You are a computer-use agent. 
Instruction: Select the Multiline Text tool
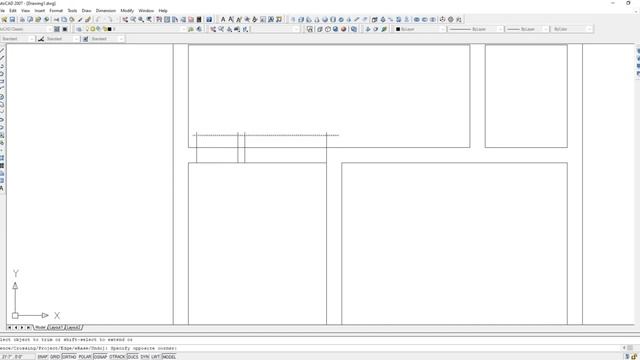[223, 19]
